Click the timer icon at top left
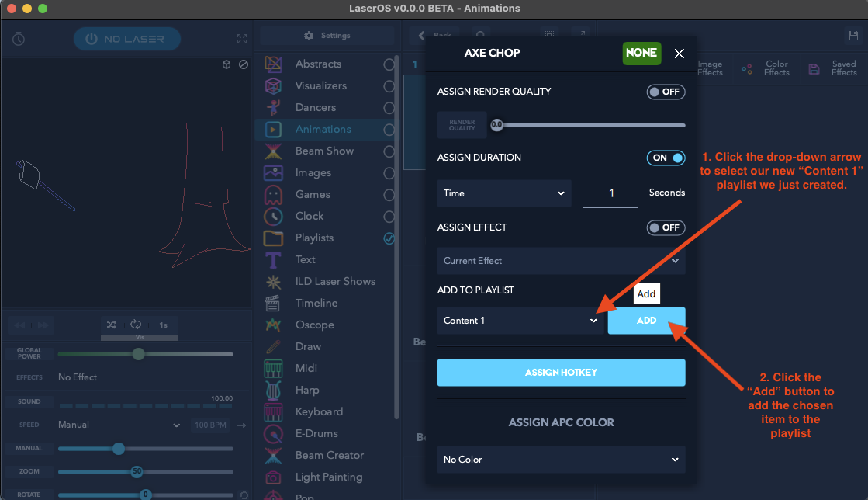 (19, 39)
